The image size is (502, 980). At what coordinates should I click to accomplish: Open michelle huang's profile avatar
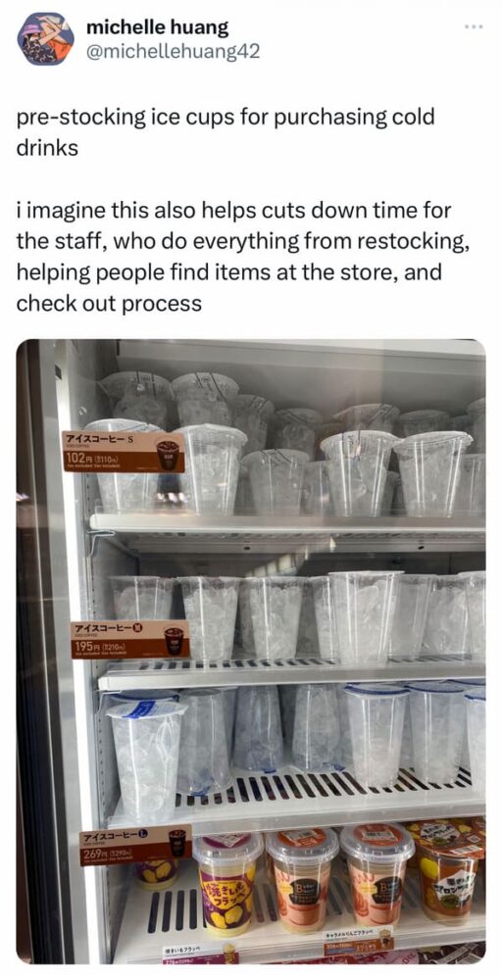(x=46, y=38)
